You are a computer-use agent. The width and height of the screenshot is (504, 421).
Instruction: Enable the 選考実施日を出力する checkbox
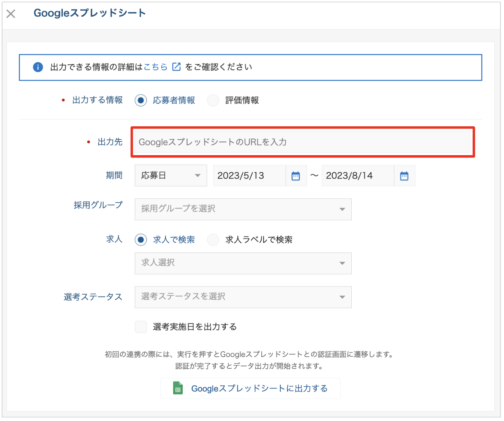click(x=141, y=327)
